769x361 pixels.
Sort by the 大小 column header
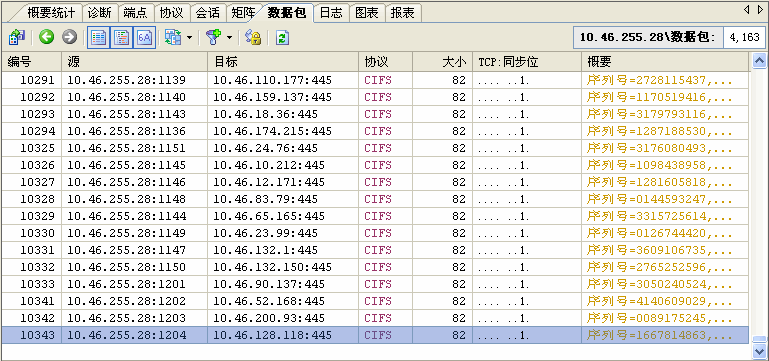(442, 61)
